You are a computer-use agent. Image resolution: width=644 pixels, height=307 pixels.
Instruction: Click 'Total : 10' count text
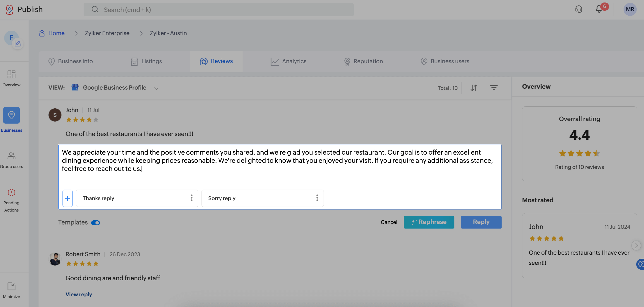pyautogui.click(x=447, y=88)
